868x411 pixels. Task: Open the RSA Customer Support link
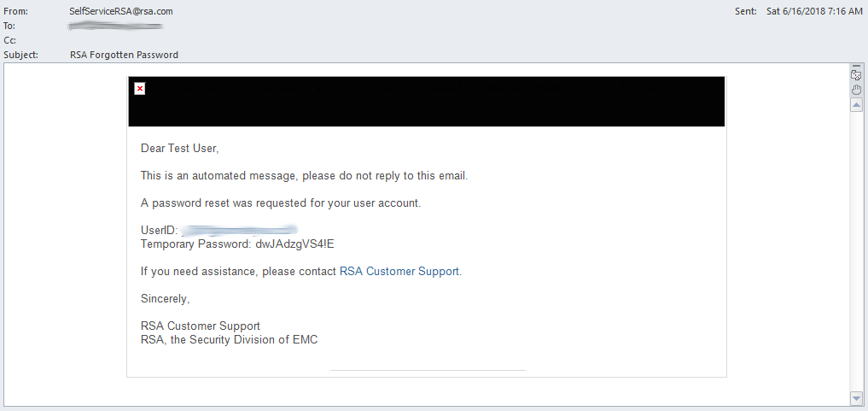pos(399,272)
